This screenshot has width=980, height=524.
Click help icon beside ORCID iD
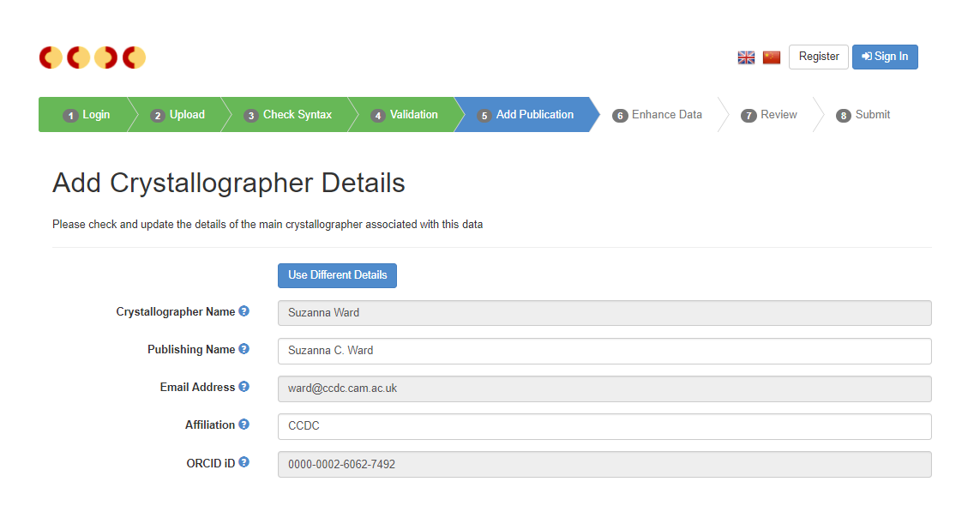[x=243, y=462]
